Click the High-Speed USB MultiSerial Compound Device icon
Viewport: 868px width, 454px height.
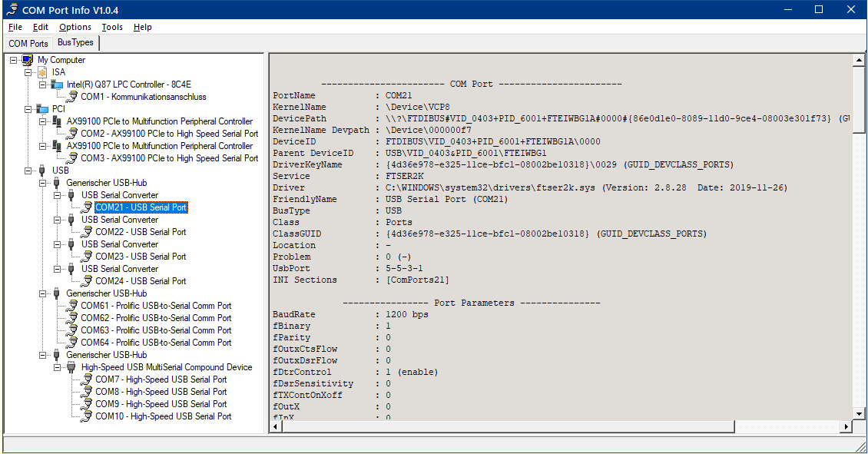(71, 367)
